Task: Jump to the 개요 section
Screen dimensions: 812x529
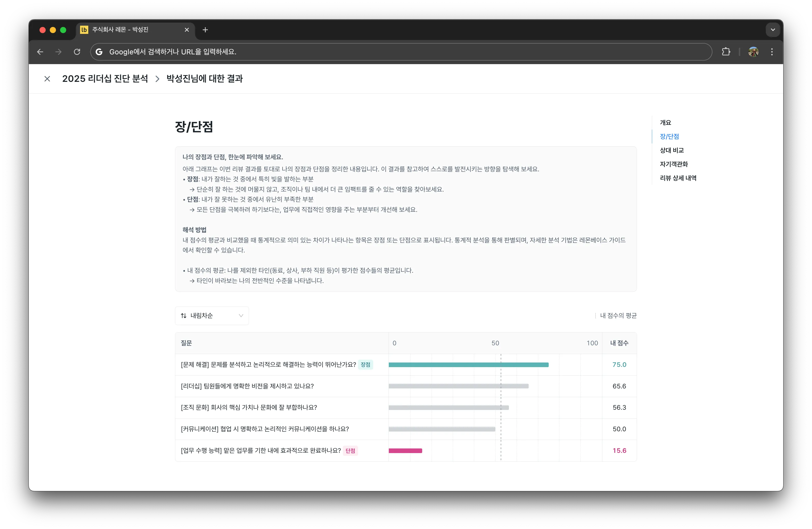Action: pyautogui.click(x=665, y=122)
